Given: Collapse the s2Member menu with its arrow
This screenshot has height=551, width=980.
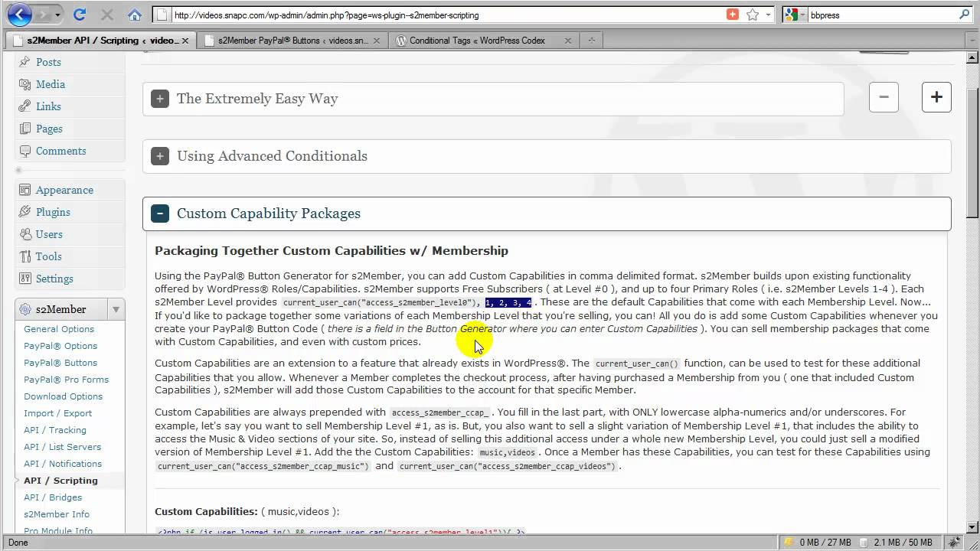Looking at the screenshot, I should [116, 309].
